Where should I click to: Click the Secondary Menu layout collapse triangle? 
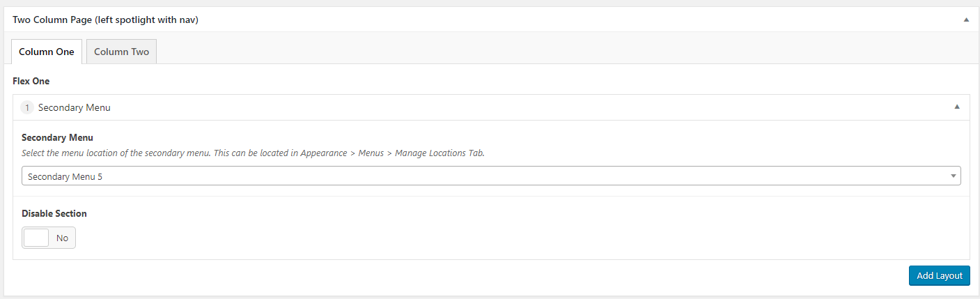tap(956, 107)
